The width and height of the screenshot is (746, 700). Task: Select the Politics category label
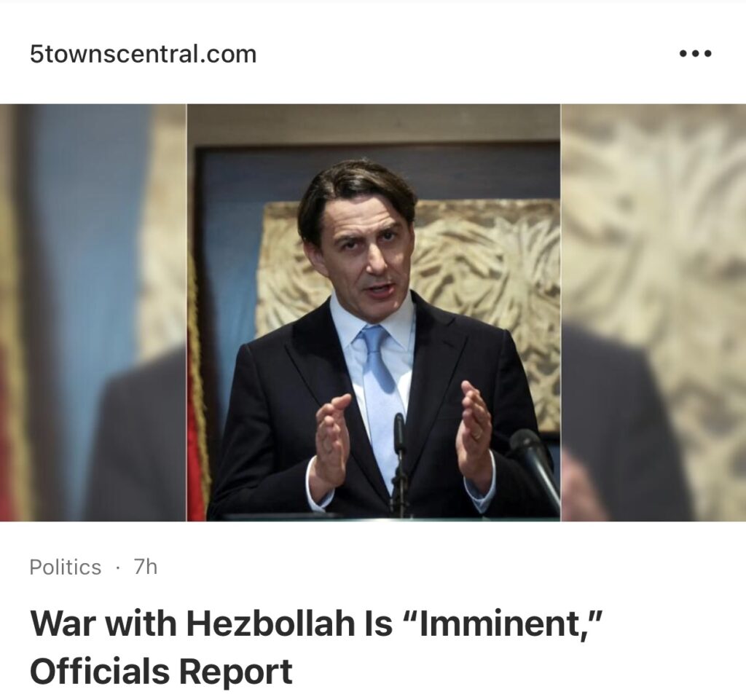click(x=65, y=567)
